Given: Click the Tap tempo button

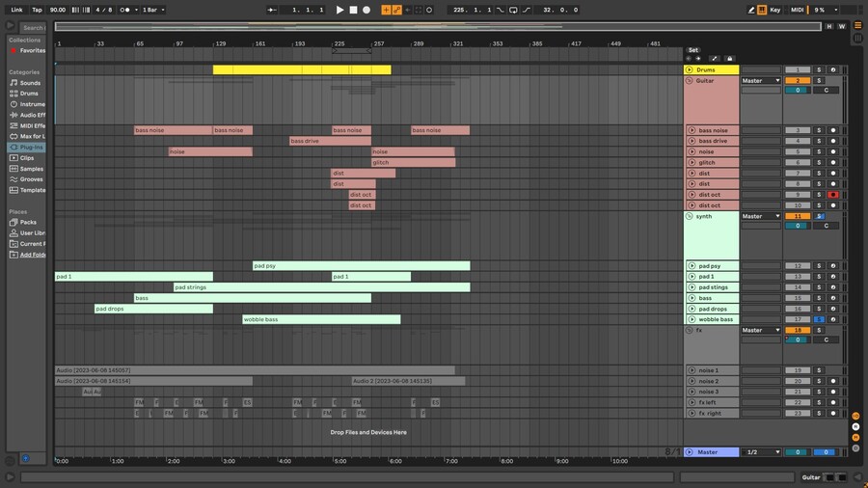Looking at the screenshot, I should (x=37, y=10).
